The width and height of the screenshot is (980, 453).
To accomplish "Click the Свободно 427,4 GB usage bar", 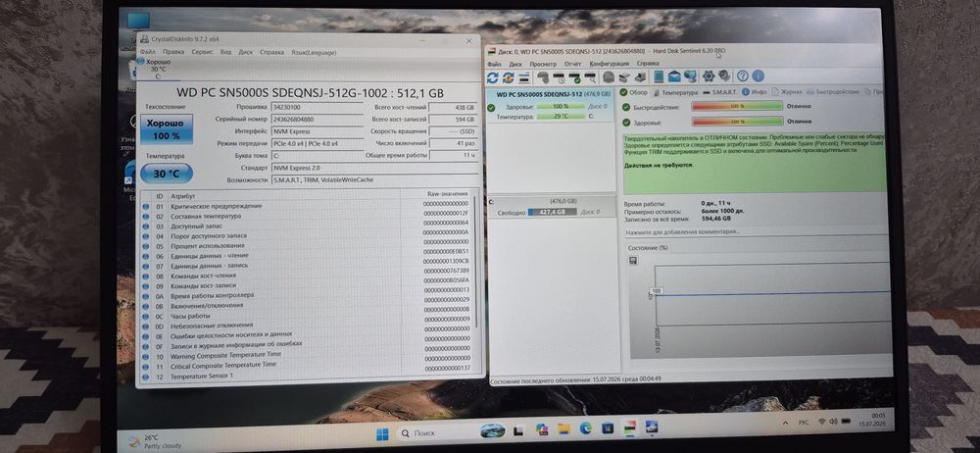I will (553, 212).
